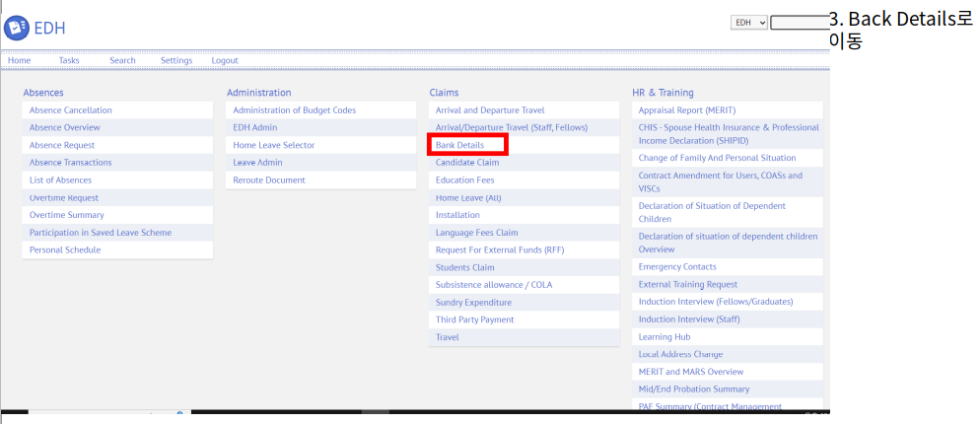
Task: Select the Search menu item
Action: click(122, 60)
